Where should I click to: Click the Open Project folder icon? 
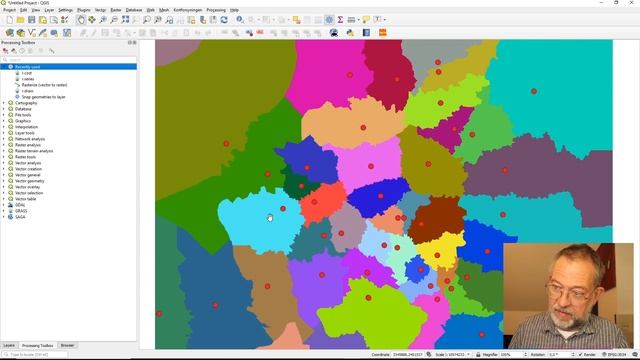tap(20, 20)
